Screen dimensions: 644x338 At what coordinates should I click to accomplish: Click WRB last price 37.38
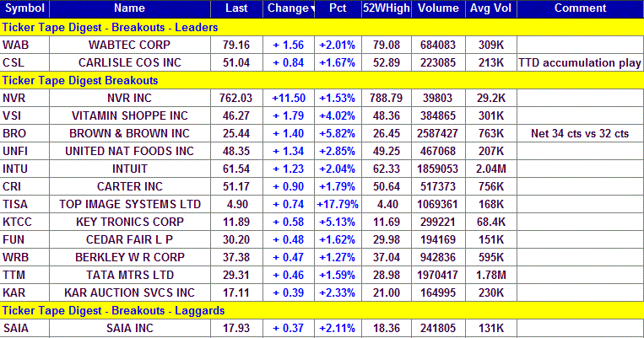[x=236, y=257]
